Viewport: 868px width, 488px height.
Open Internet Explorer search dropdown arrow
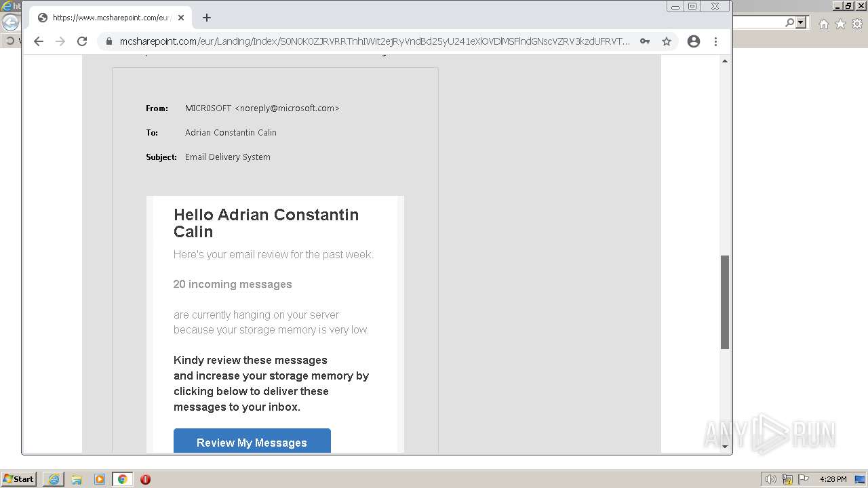[x=801, y=22]
